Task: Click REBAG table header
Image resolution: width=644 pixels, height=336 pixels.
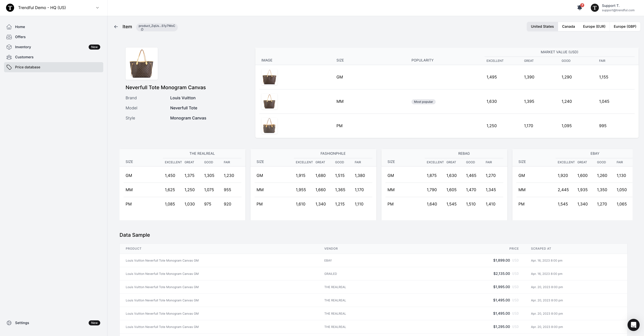Action: pyautogui.click(x=464, y=153)
